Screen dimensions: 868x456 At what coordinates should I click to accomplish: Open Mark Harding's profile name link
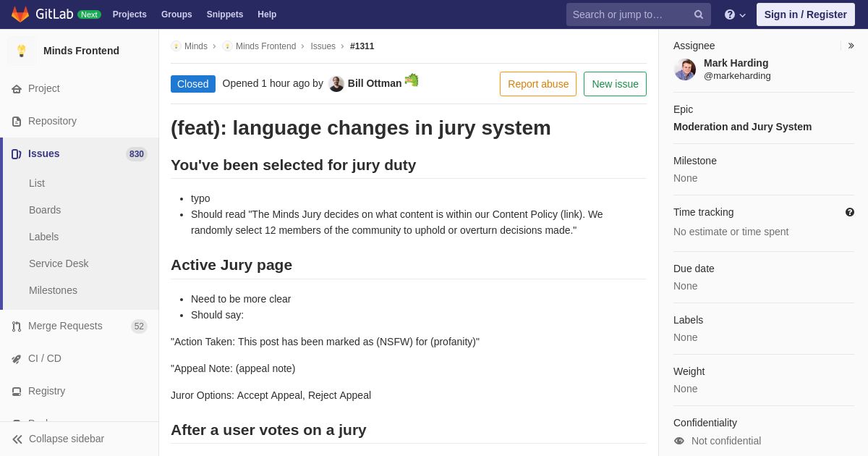coord(736,63)
